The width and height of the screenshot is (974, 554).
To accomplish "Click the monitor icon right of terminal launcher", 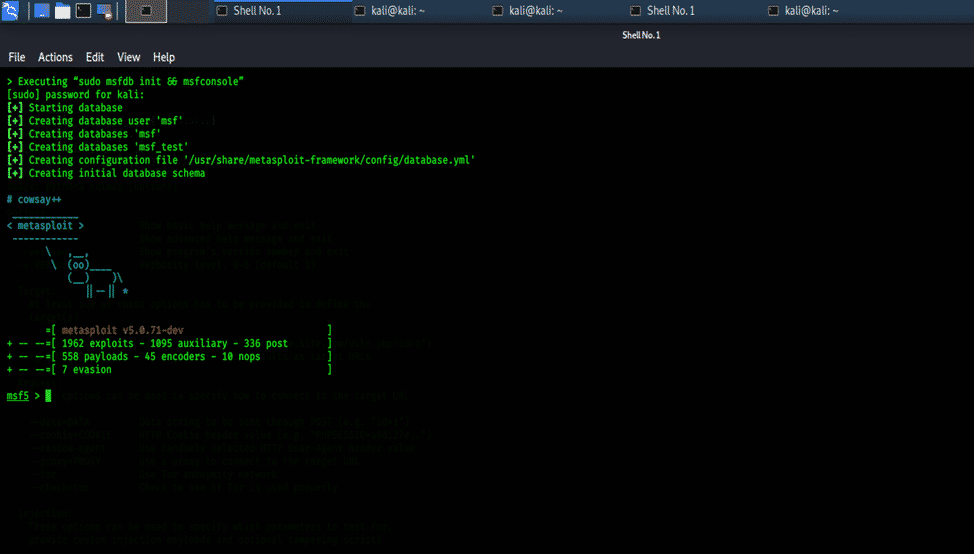I will tap(106, 11).
